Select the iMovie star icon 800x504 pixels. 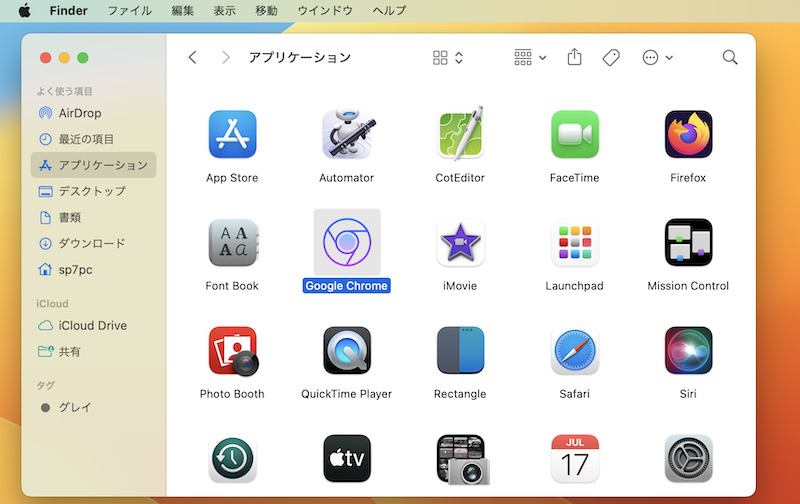pyautogui.click(x=460, y=243)
